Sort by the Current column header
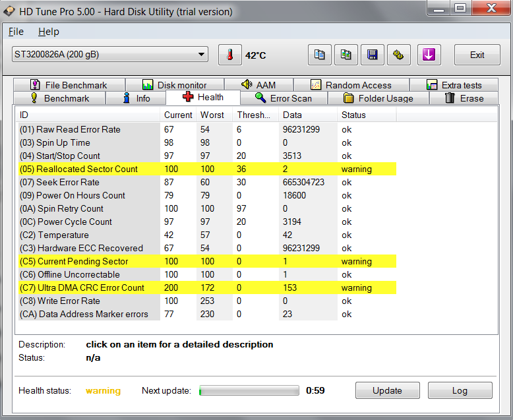The width and height of the screenshot is (513, 420). point(178,115)
